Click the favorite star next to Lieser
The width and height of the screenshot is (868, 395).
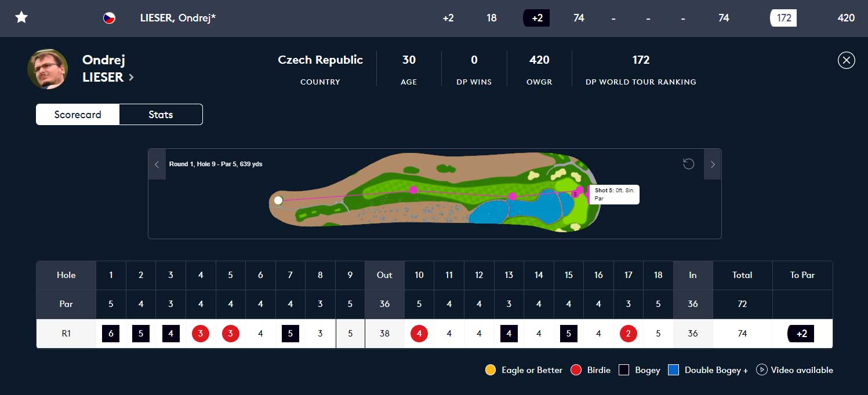[21, 17]
